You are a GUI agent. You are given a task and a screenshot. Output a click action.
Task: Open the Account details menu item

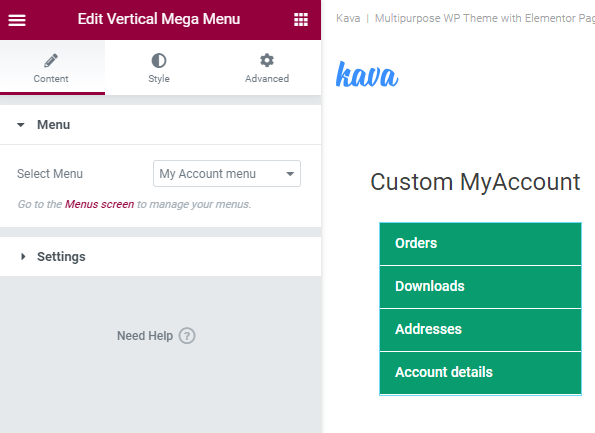tap(480, 373)
